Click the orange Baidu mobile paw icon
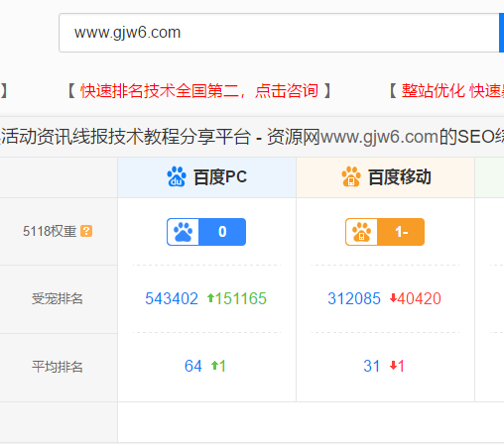Screen dimensions: 504x444 click(351, 176)
